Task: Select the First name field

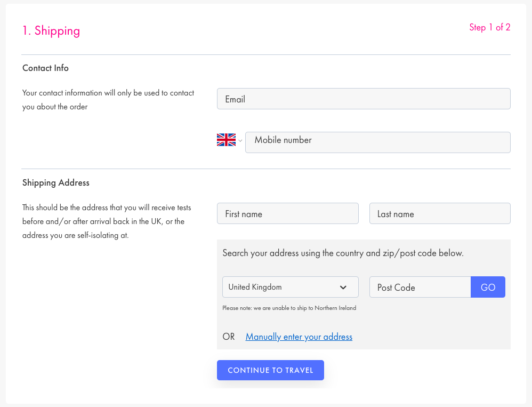Action: pos(287,214)
